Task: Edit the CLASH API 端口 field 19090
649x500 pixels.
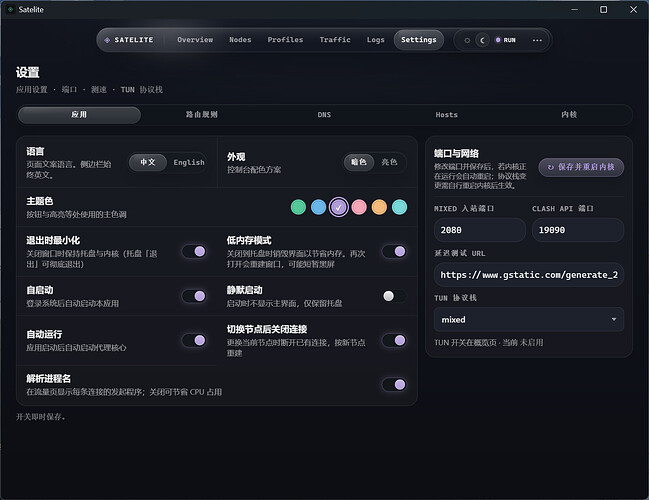Action: pos(578,230)
